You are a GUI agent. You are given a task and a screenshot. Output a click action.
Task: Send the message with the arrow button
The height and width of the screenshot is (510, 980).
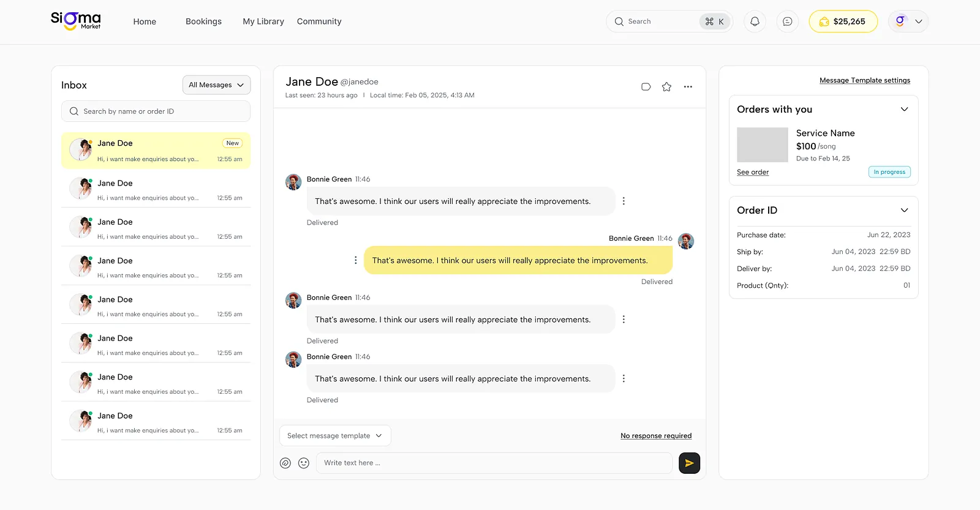pos(690,463)
